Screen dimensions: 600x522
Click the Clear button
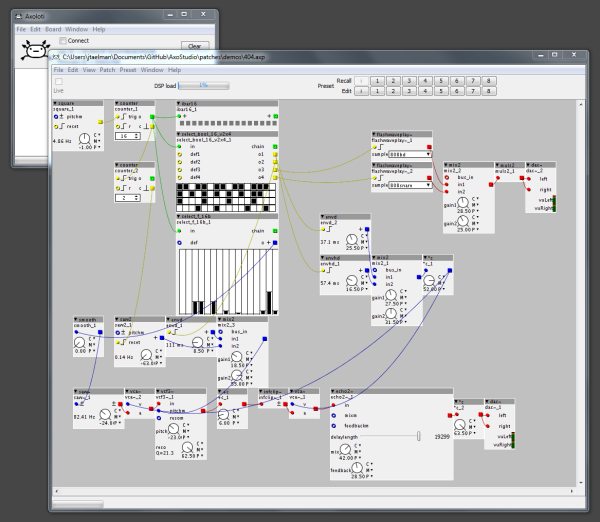click(x=195, y=46)
